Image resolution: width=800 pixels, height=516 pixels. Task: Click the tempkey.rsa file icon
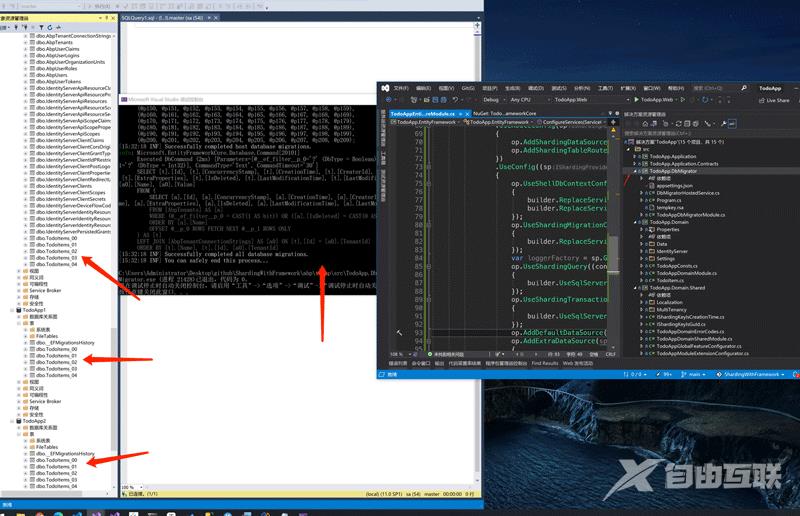coord(653,207)
